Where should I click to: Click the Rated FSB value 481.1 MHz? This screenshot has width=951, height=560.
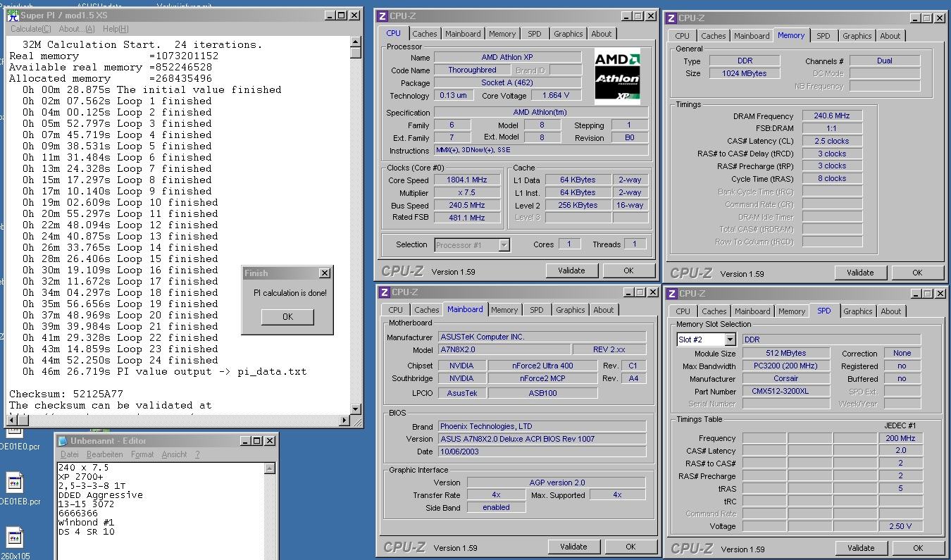coord(467,218)
